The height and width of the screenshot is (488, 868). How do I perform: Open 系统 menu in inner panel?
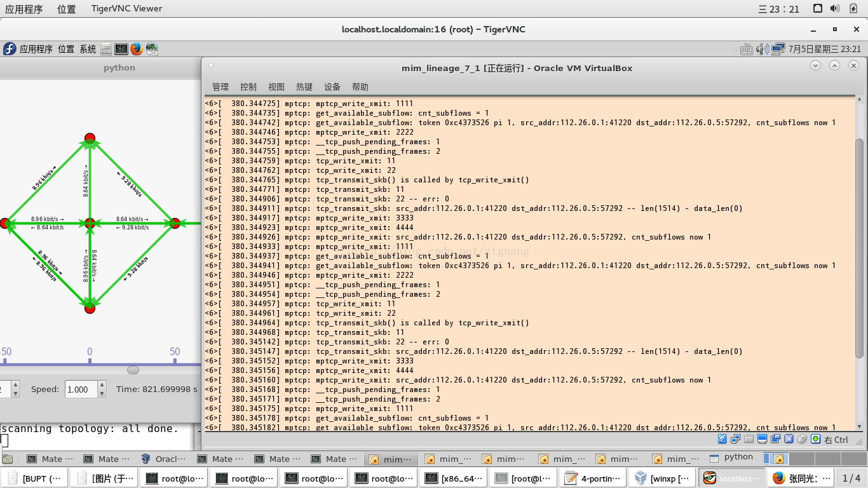[x=88, y=49]
